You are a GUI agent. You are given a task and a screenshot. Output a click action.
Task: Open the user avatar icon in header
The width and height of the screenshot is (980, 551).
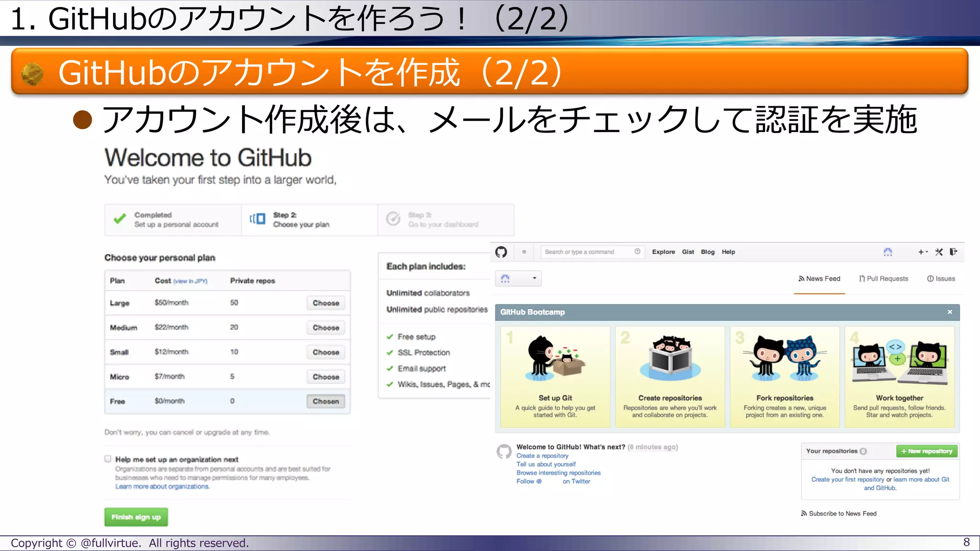888,252
